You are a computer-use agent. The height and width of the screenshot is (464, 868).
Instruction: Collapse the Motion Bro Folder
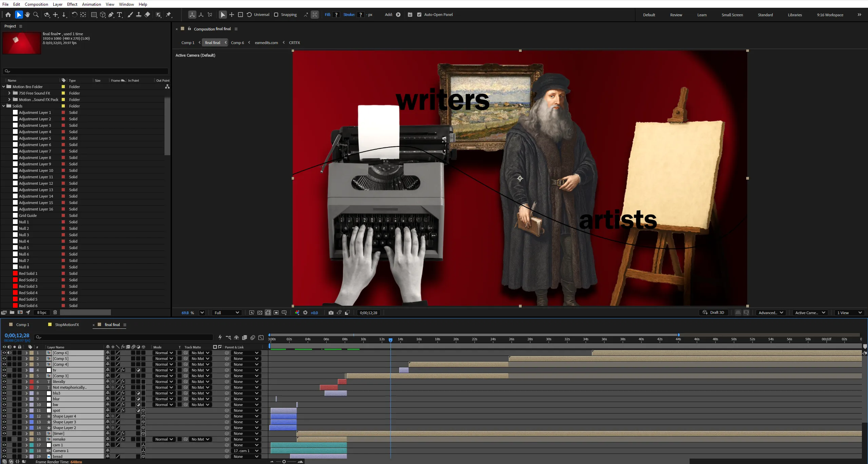4,87
